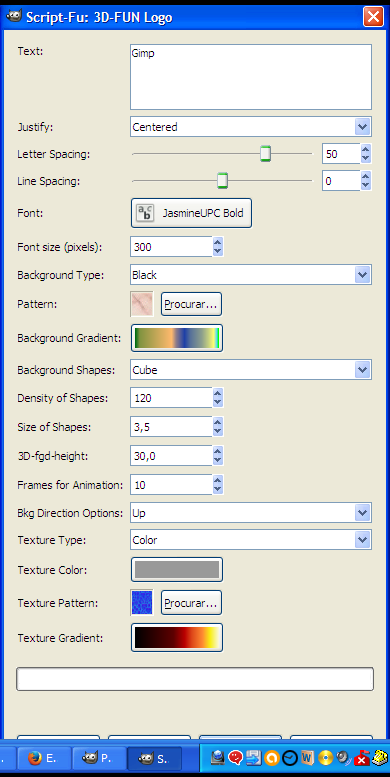390x777 pixels.
Task: Click the Size of Shapes field showing 3,5
Action: [171, 427]
